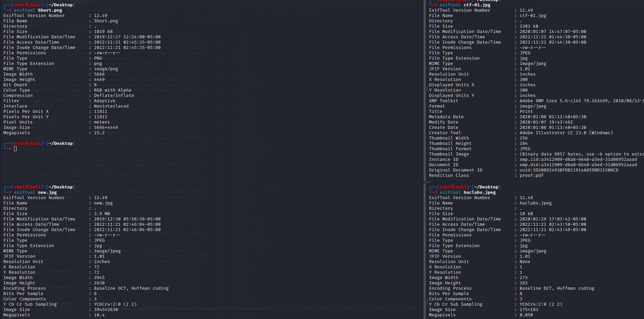Image resolution: width=644 pixels, height=319 pixels.
Task: Click the Image Size value '275x183'
Action: [529, 310]
